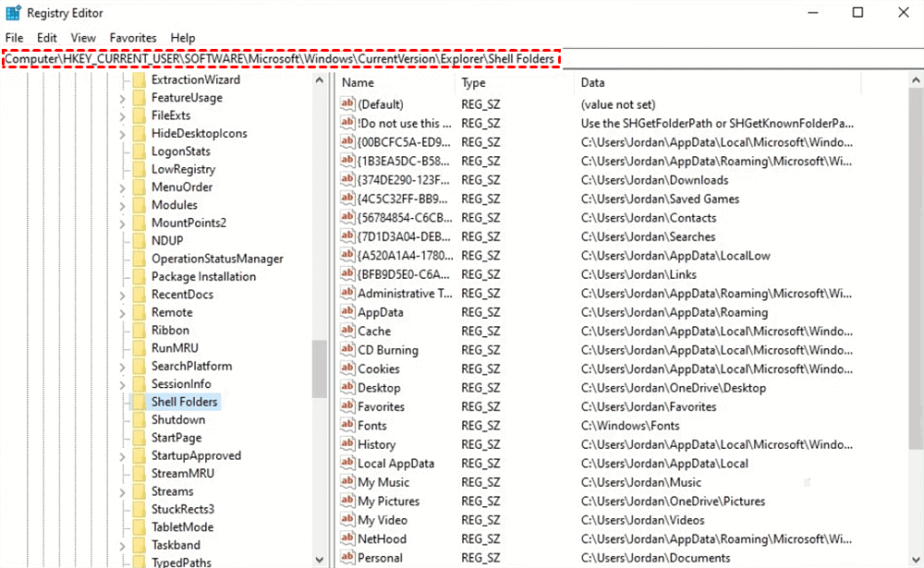
Task: Select the {374DE290-123F... value name
Action: 403,180
